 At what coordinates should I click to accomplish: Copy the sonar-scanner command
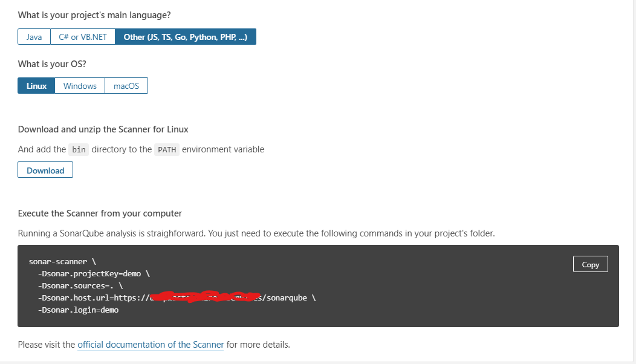590,264
